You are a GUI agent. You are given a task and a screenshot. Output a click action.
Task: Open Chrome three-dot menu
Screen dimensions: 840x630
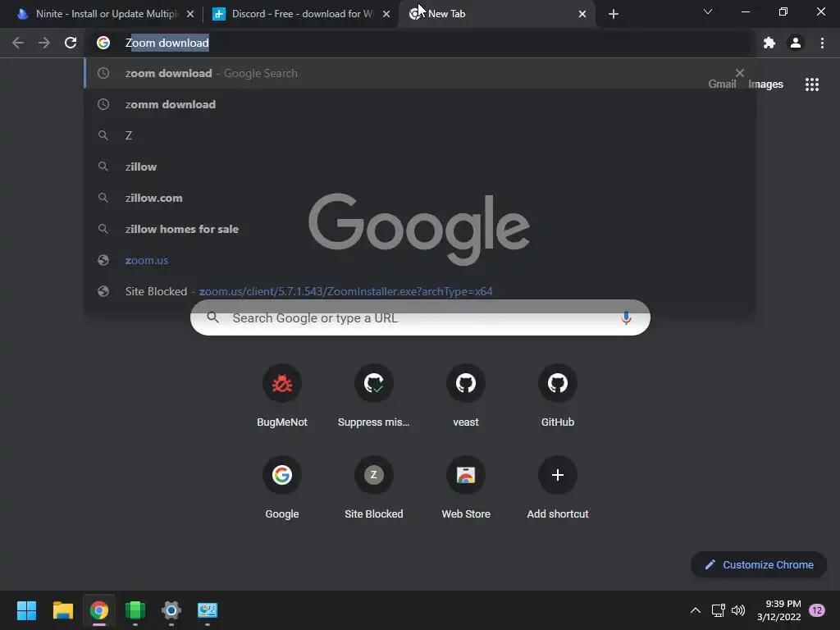(822, 43)
